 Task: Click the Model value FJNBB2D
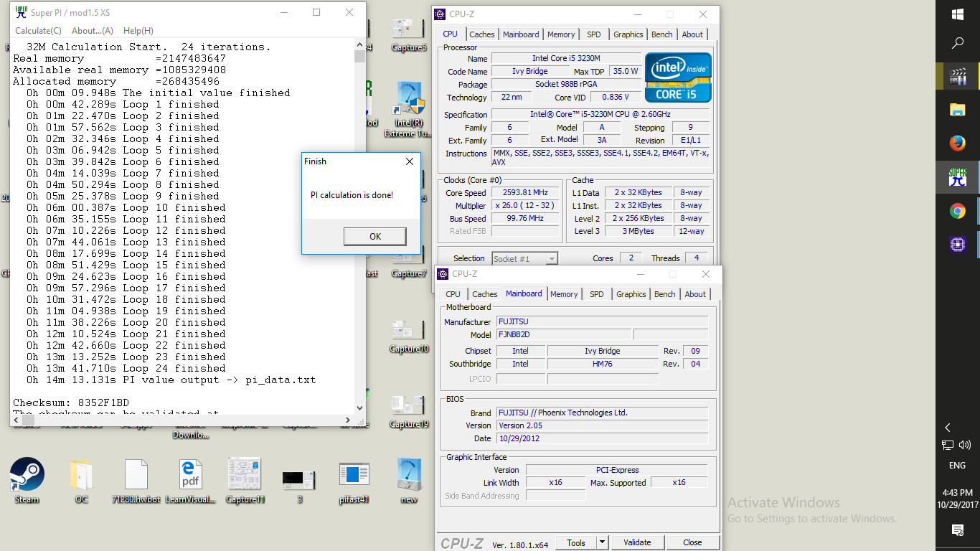pyautogui.click(x=564, y=334)
